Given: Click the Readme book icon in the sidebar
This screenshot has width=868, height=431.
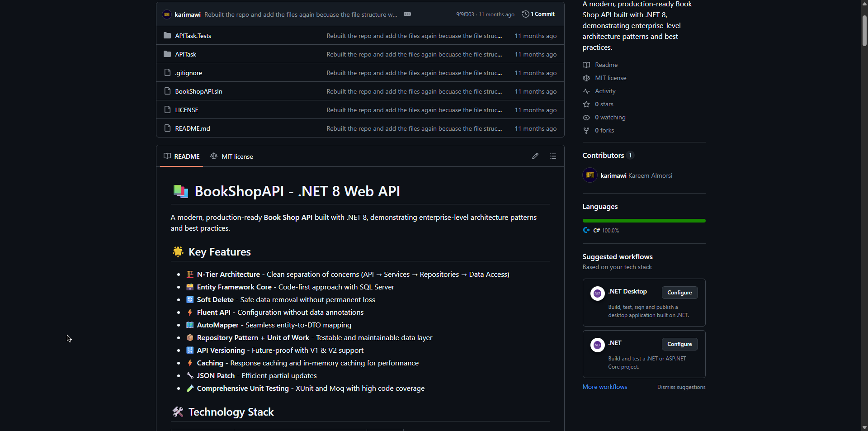Looking at the screenshot, I should (586, 65).
